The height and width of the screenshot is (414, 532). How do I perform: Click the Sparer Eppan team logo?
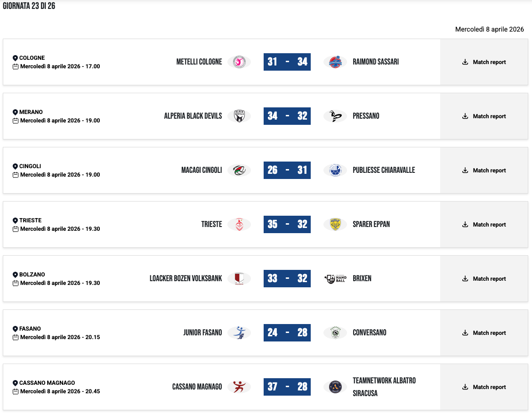335,224
